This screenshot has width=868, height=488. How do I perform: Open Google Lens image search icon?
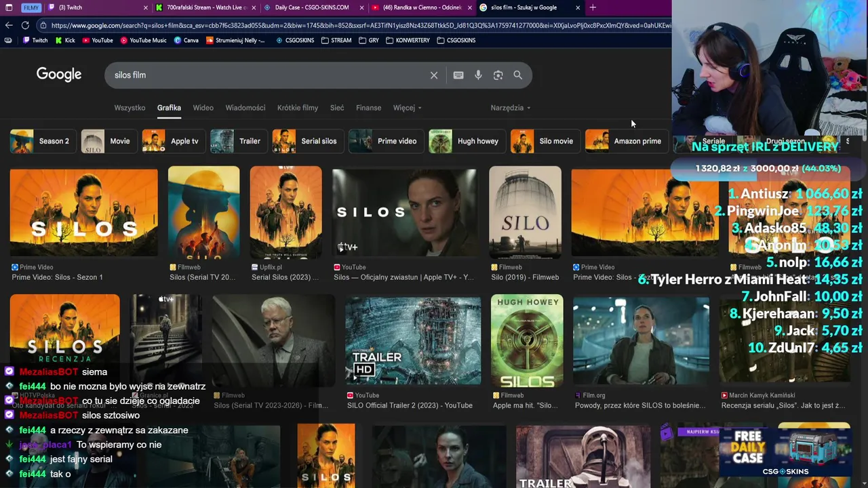(498, 75)
